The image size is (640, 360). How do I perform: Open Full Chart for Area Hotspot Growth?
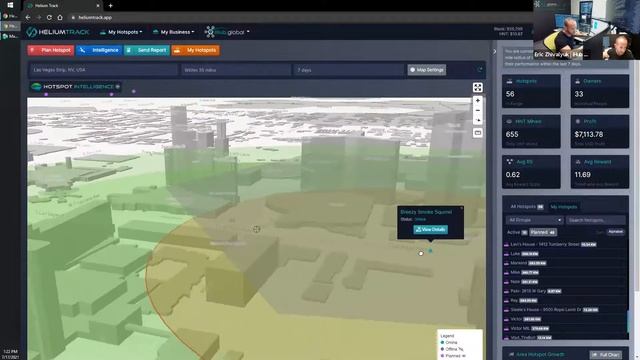[606, 355]
